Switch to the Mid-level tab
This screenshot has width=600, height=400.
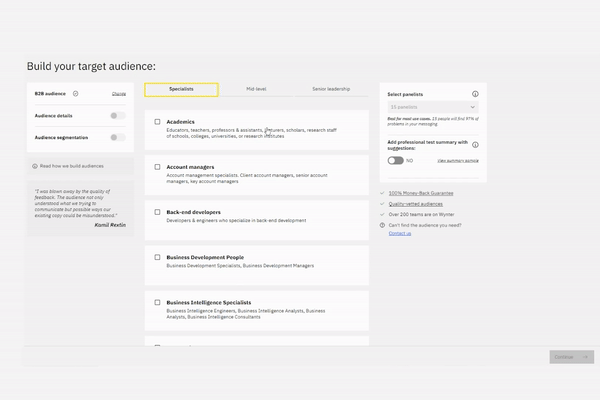(256, 89)
